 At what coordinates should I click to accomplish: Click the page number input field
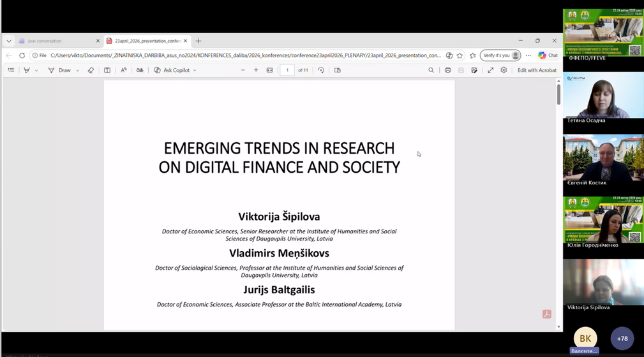pos(287,70)
